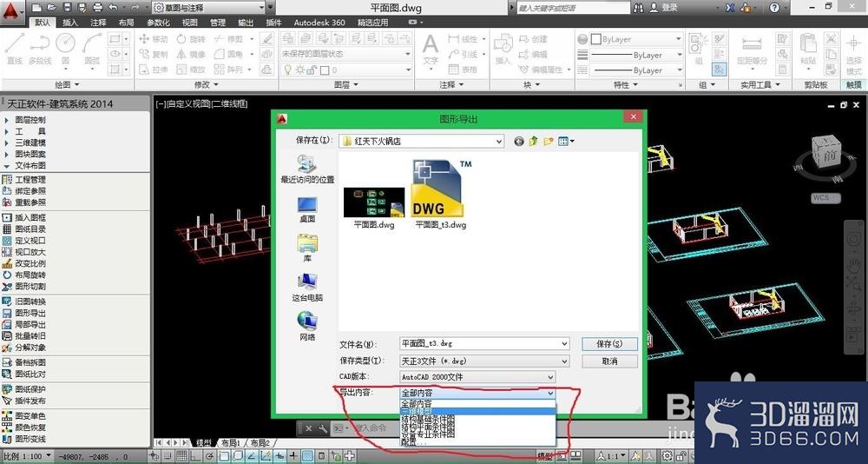Screen dimensions: 868x464
Task: Select the 移动 Move tool
Action: [x=154, y=39]
